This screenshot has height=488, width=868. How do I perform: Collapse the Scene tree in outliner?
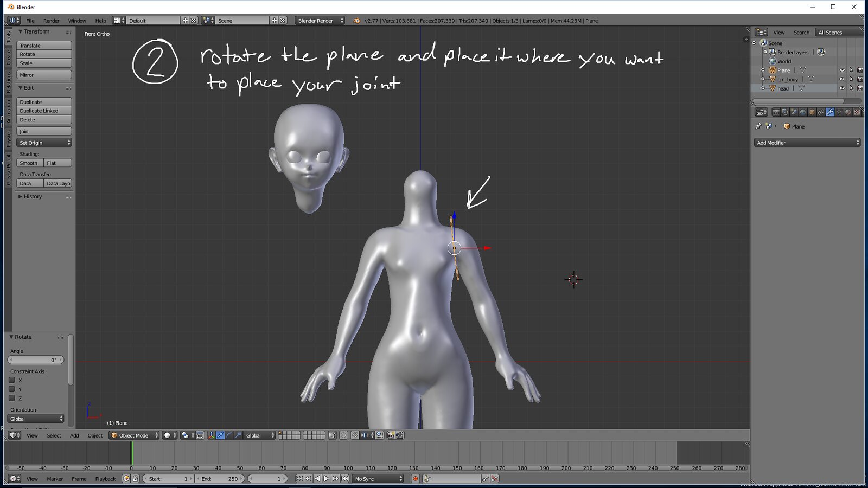(x=754, y=43)
